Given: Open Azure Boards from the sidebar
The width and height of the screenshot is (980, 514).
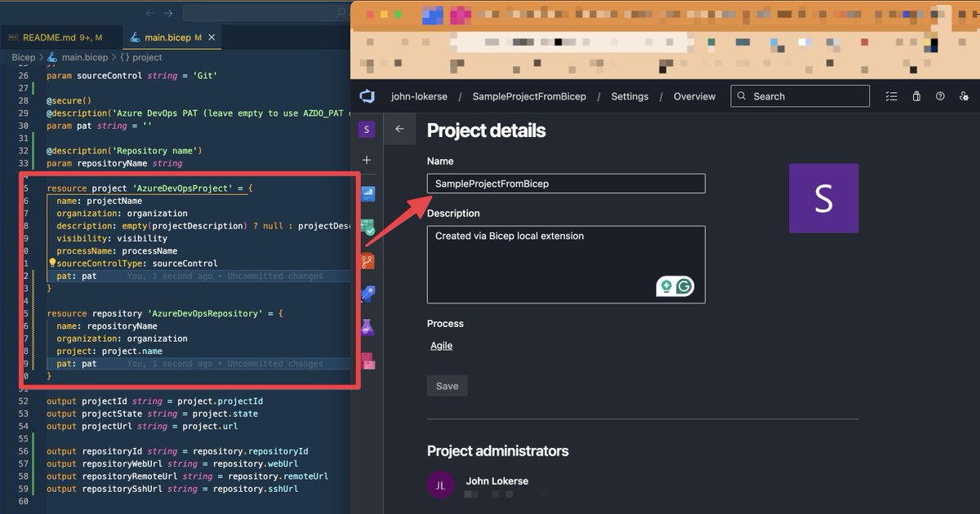Looking at the screenshot, I should (367, 194).
